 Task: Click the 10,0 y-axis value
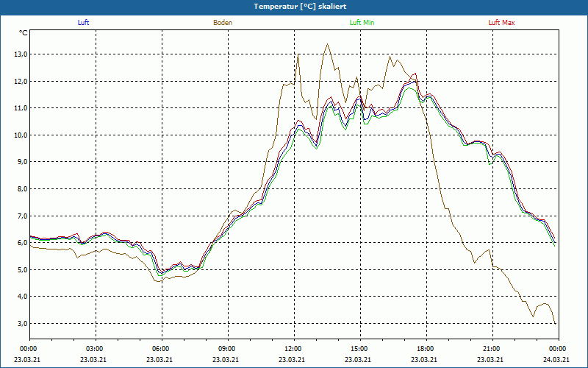point(21,135)
